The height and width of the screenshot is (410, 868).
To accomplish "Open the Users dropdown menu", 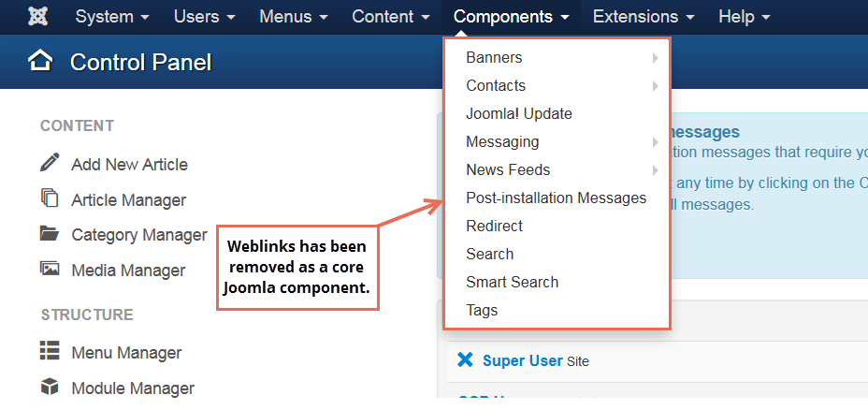I will (x=204, y=17).
